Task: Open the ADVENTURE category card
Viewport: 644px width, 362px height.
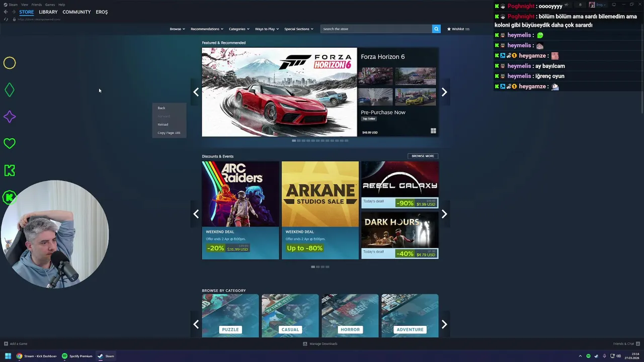Action: pos(410,316)
